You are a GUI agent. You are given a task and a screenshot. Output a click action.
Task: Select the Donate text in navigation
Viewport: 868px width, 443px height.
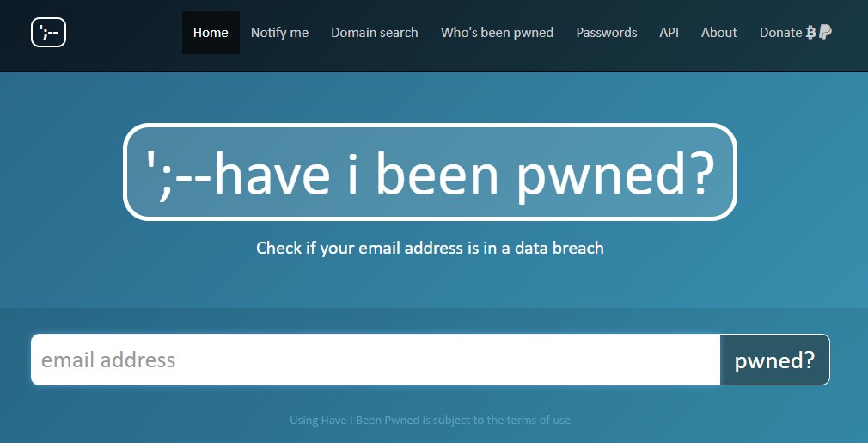tap(780, 33)
